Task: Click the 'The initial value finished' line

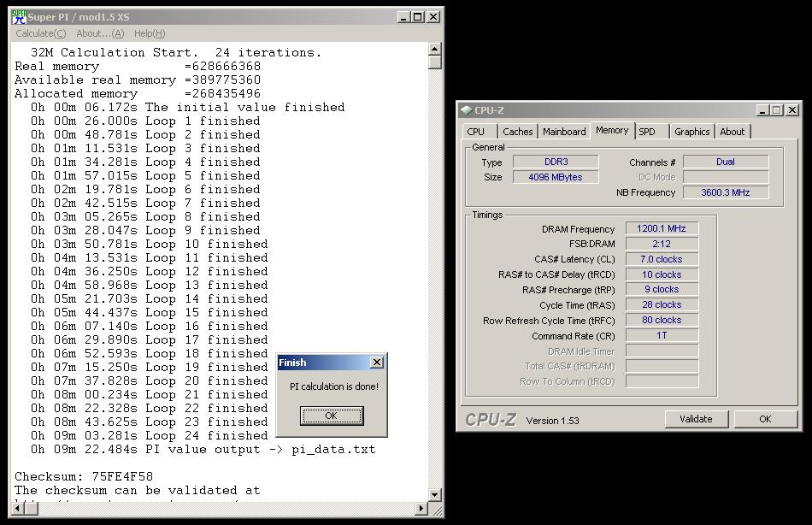Action: coord(187,107)
